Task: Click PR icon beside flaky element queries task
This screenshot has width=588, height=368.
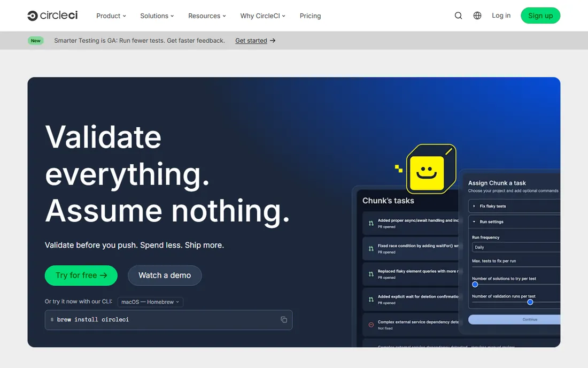Action: click(371, 274)
